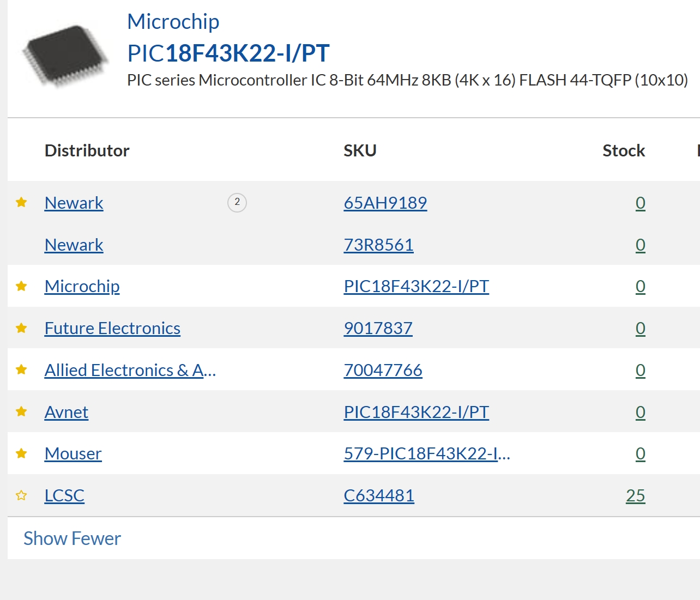Click the Stock column header
700x600 pixels.
tap(624, 150)
